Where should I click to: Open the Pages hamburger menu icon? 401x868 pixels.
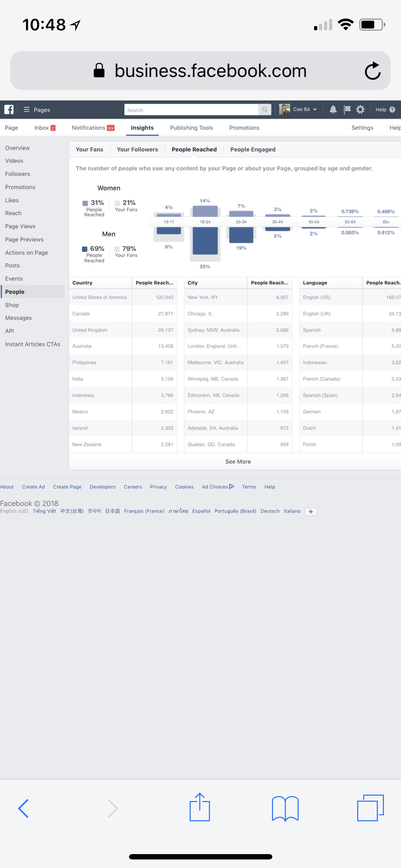pos(26,109)
